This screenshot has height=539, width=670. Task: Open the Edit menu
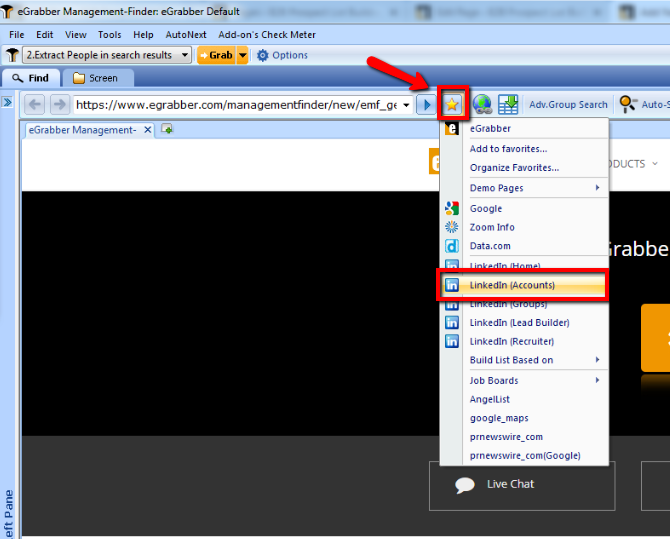coord(44,35)
